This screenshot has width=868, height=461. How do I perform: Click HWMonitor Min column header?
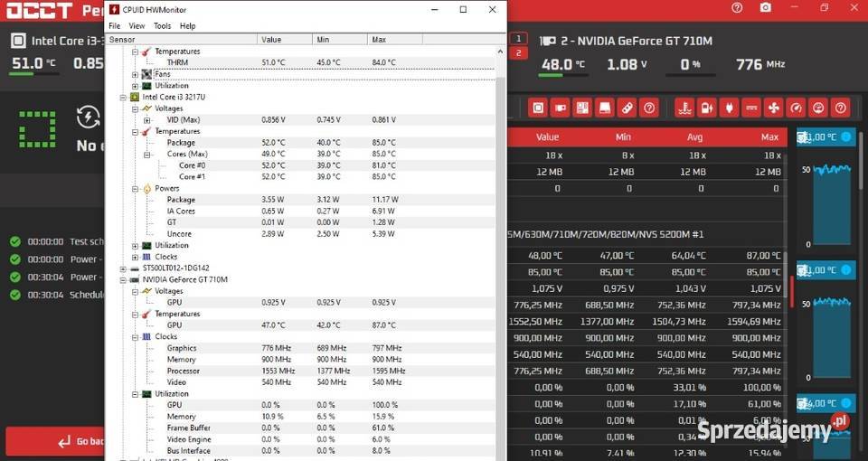click(339, 39)
